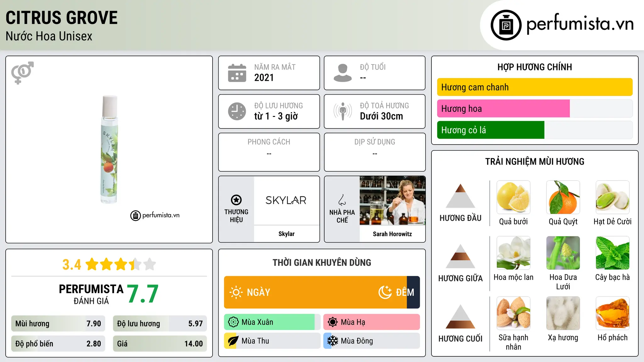
Task: Open the Quả bưởi note image
Action: pos(514,197)
